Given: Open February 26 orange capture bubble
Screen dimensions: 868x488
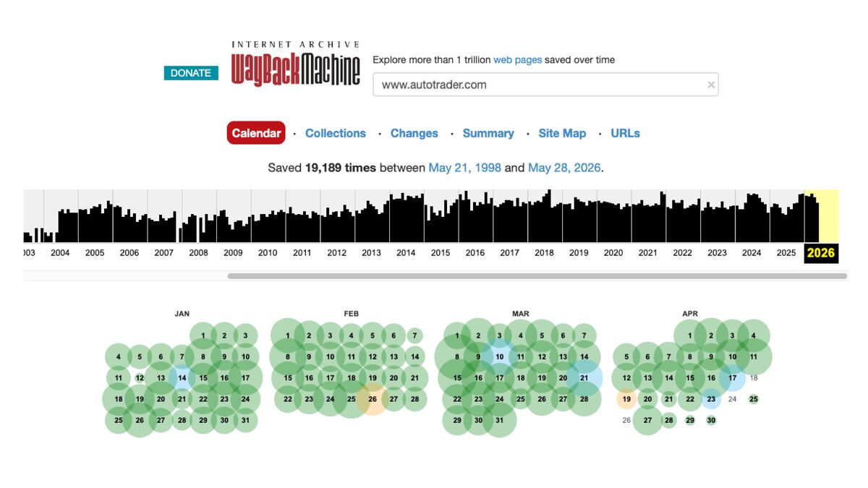Looking at the screenshot, I should click(373, 399).
